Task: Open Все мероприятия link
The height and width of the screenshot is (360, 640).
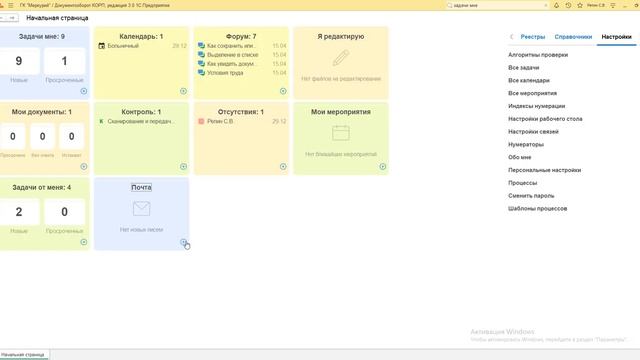Action: pyautogui.click(x=532, y=93)
